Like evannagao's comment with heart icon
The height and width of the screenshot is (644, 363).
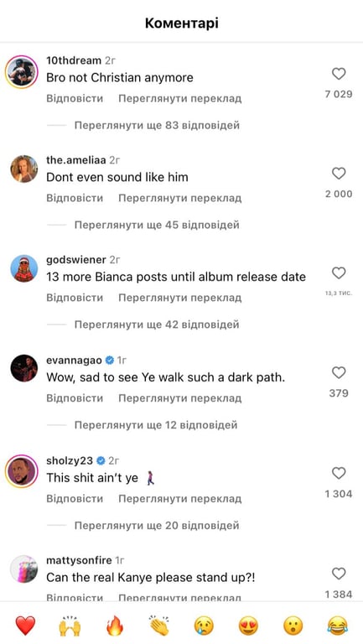[x=339, y=373]
